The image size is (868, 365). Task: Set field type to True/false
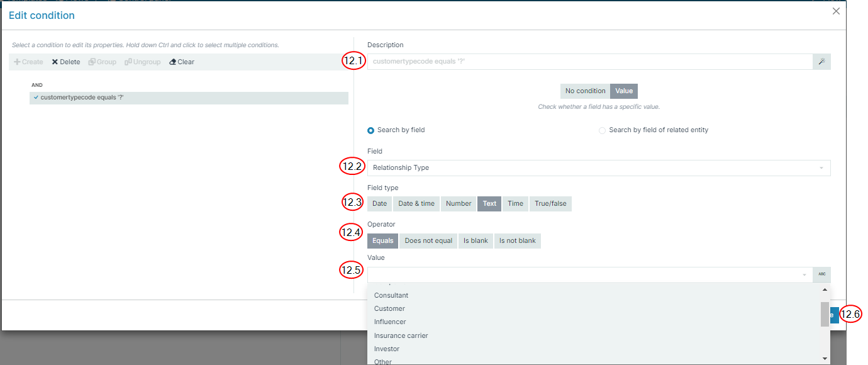point(550,204)
